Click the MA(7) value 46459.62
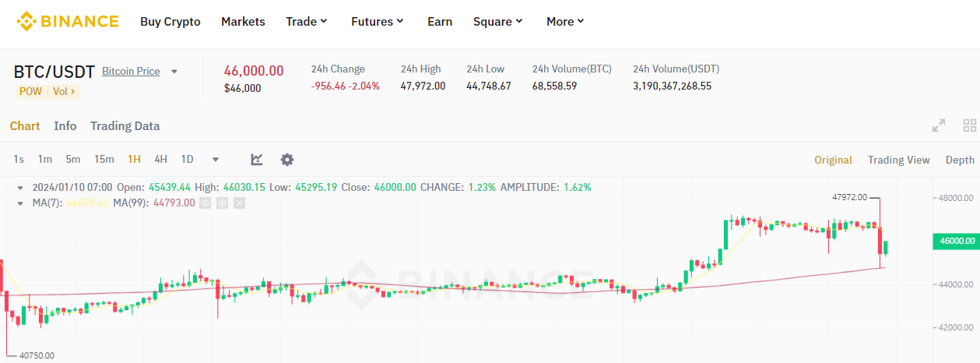The image size is (980, 363). pyautogui.click(x=88, y=203)
